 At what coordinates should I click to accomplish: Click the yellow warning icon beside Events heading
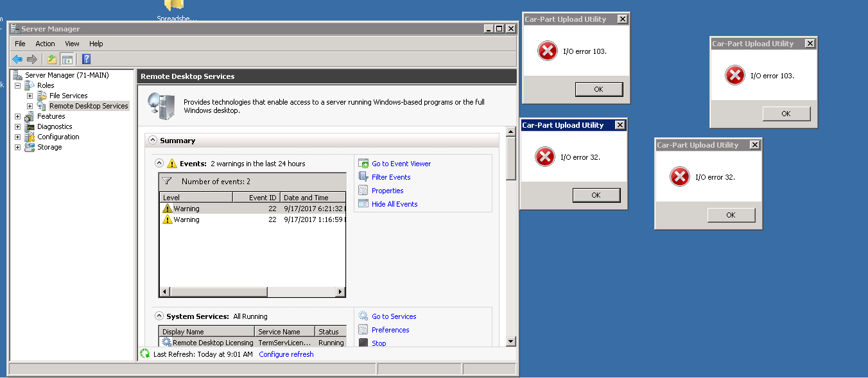[171, 164]
